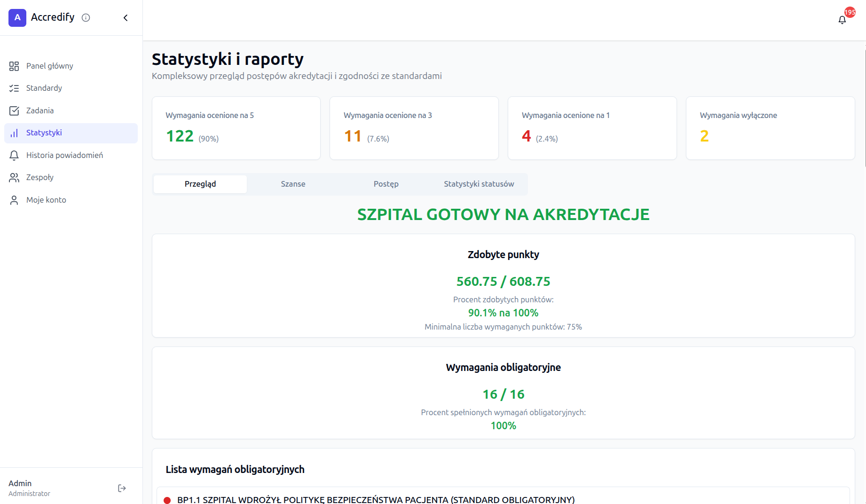Open Historia powiadomień in the sidebar
Screen dimensions: 866x504
tap(64, 155)
